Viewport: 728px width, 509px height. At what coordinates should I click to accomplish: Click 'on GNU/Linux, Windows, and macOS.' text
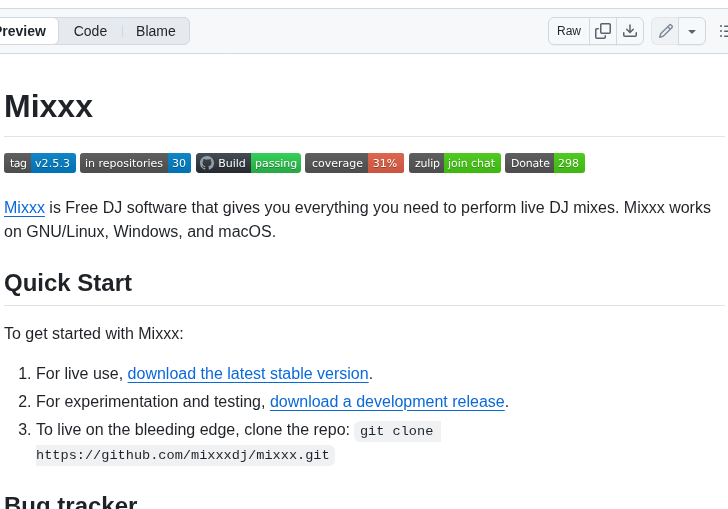[x=140, y=231]
